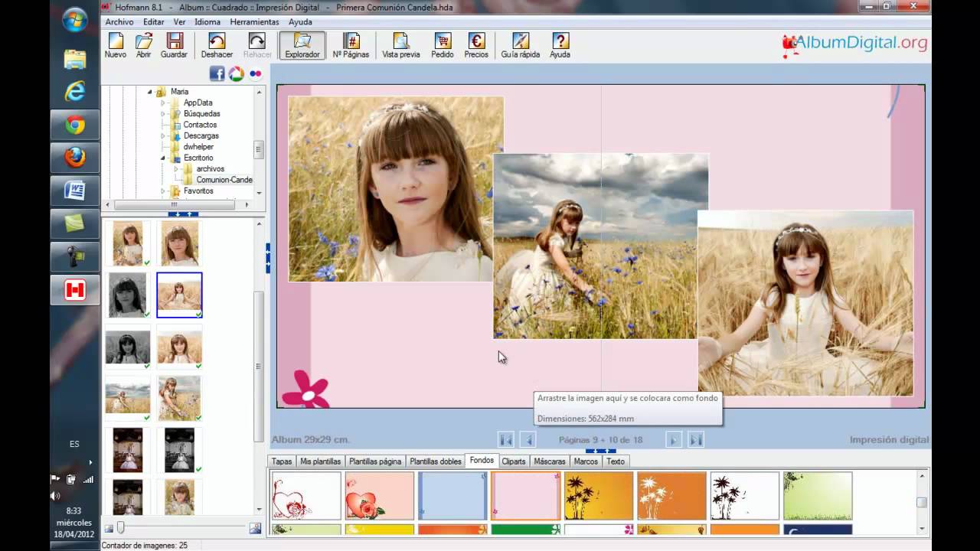Switch to the Plantillas dobles tab
This screenshot has width=980, height=551.
pyautogui.click(x=436, y=461)
